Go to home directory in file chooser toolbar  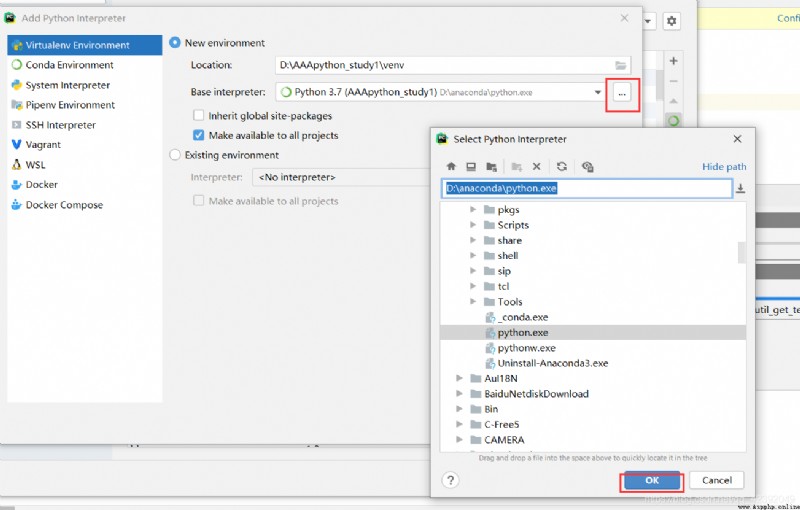click(451, 166)
